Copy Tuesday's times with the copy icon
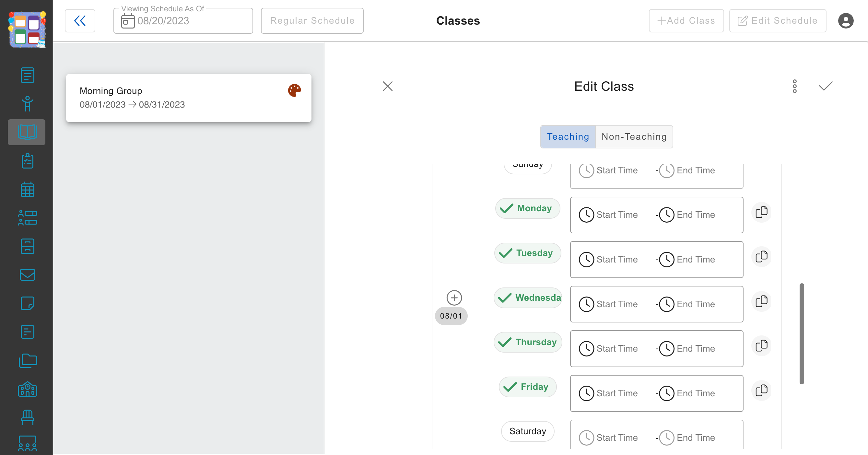This screenshot has height=455, width=868. (761, 257)
